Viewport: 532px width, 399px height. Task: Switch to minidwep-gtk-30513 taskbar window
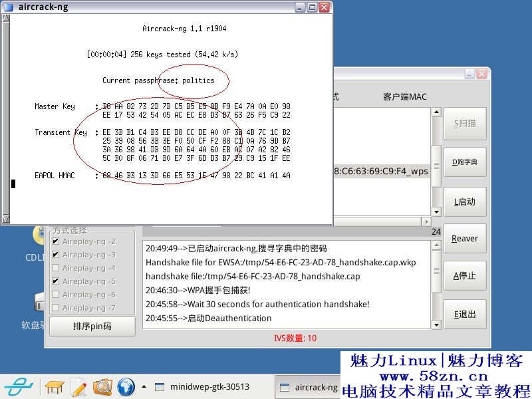(202, 387)
